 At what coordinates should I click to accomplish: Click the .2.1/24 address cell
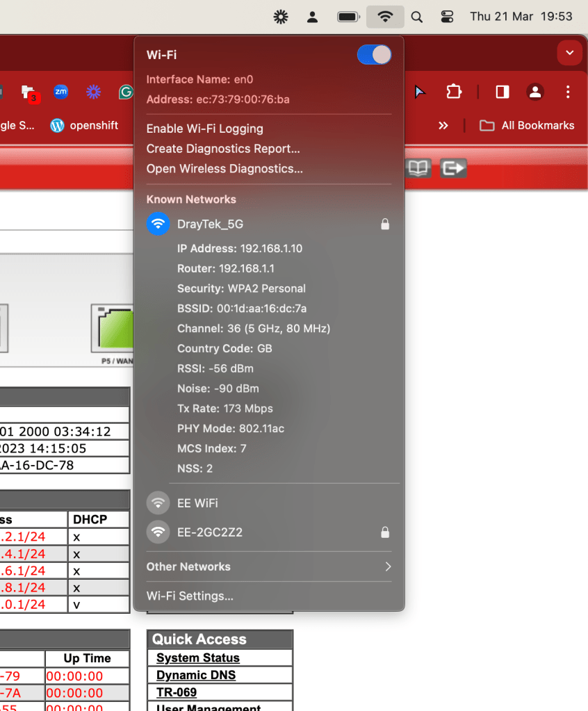33,537
